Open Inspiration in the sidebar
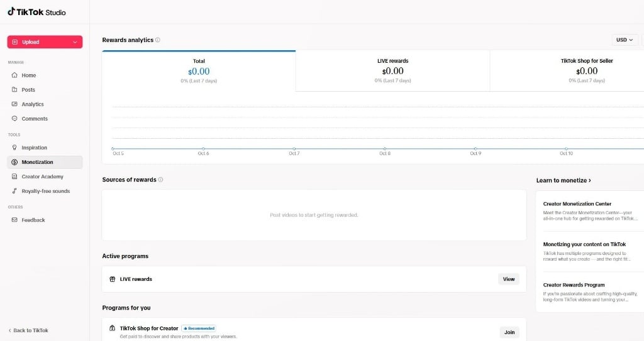This screenshot has height=341, width=644. pos(45,148)
